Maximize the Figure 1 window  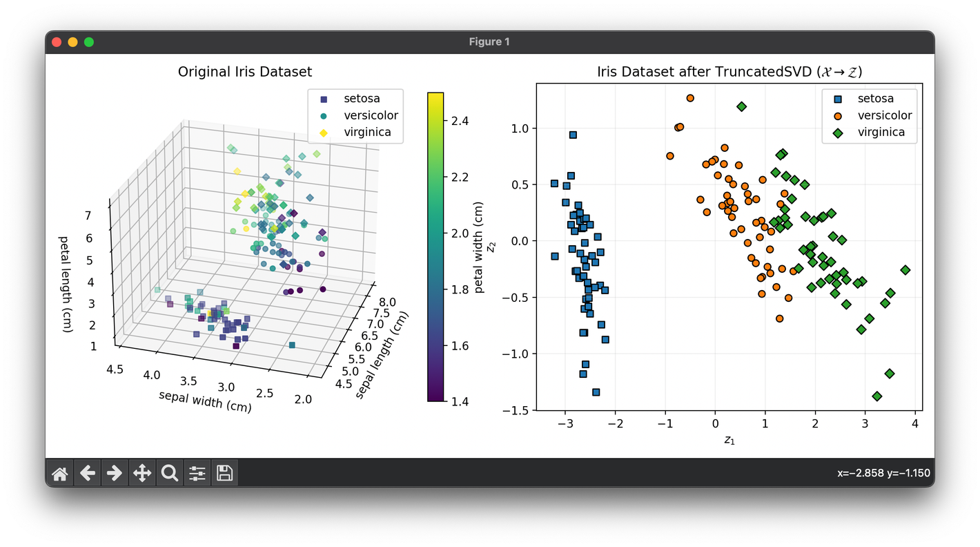tap(88, 42)
